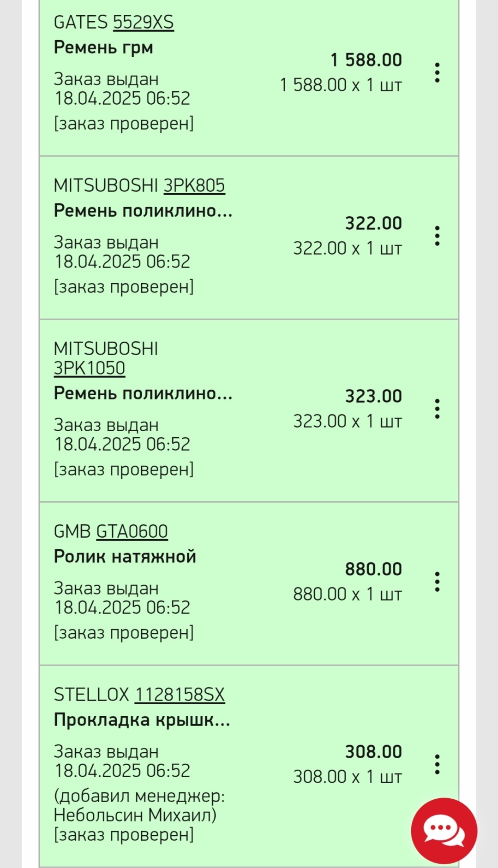Screen dimensions: 498x868
Task: Open the 3PK1050 part number link
Action: click(90, 368)
